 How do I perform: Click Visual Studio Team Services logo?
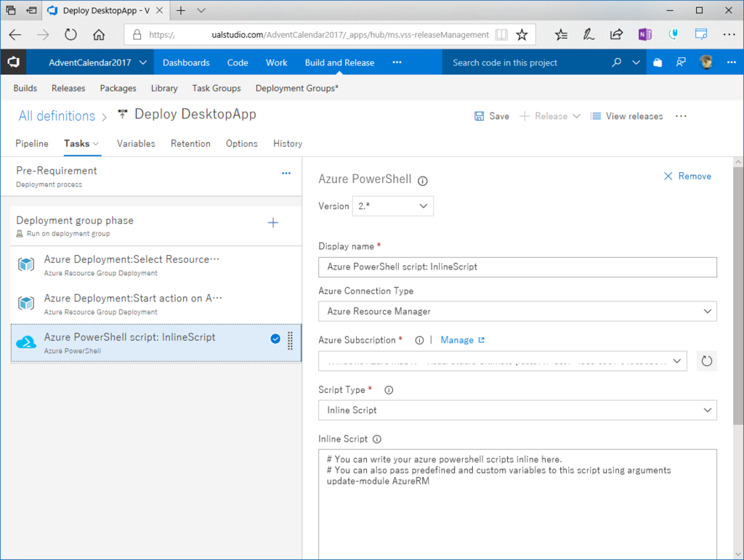point(13,62)
